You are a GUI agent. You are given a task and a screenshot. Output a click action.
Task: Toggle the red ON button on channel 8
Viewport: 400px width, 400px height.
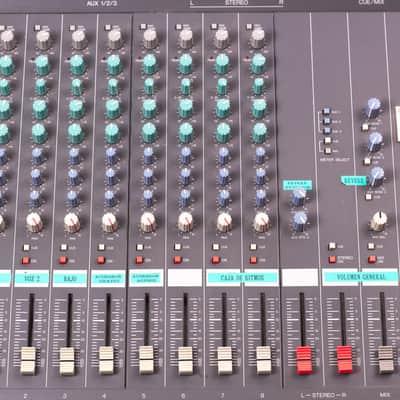click(x=253, y=259)
